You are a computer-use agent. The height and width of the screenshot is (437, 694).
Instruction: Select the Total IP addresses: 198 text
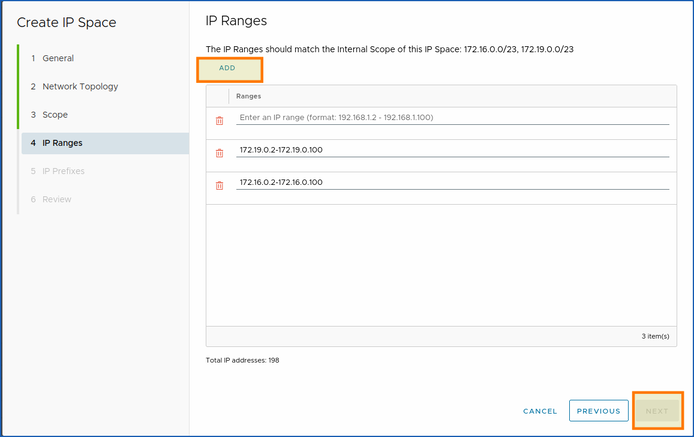point(242,360)
